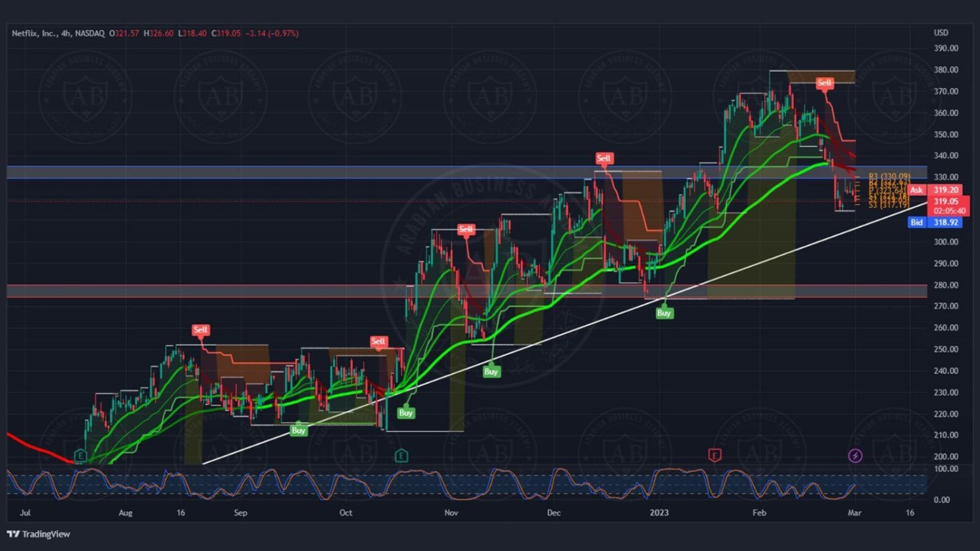Click the Bid 318.92 price label
Viewport: 980px width, 551px height.
point(935,223)
